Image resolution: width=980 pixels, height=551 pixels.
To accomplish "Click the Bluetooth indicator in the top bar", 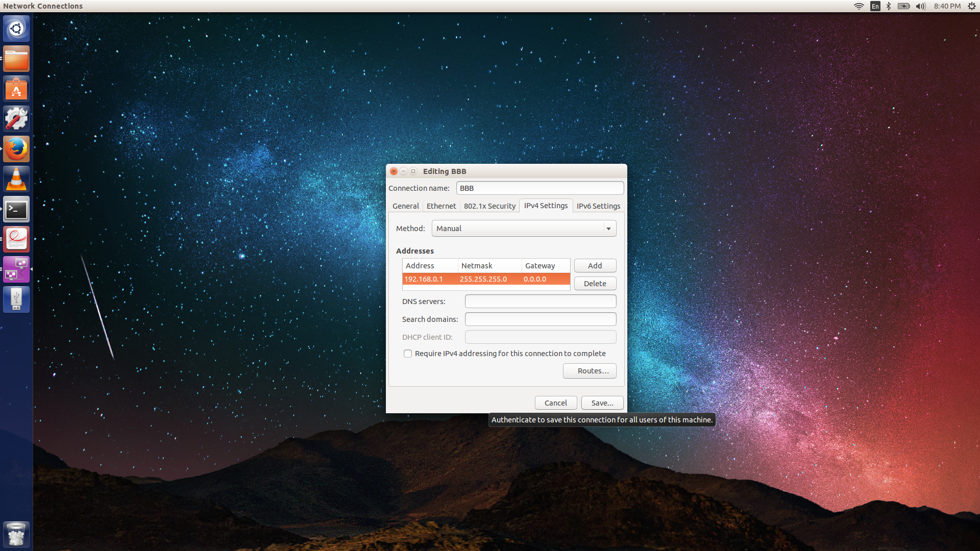I will (x=889, y=6).
